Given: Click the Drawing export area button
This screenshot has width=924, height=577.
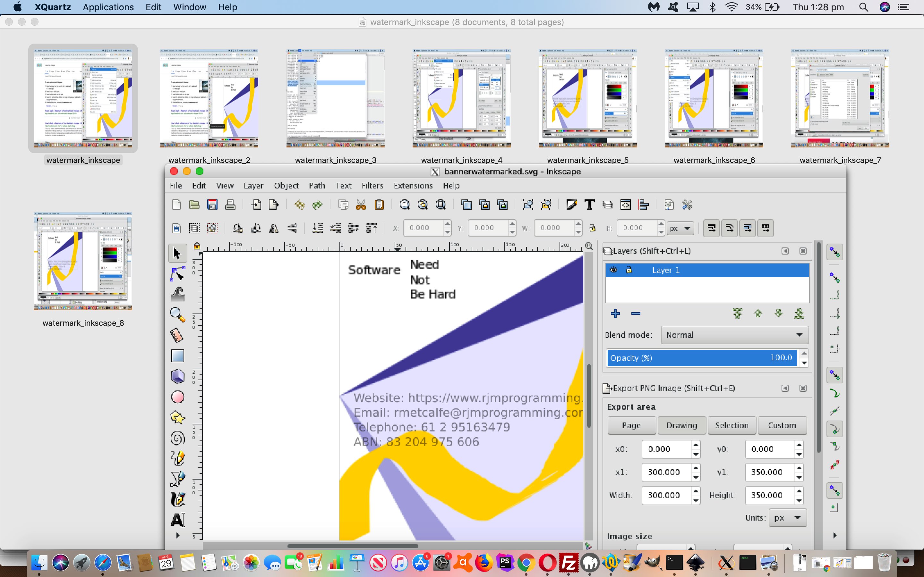Looking at the screenshot, I should point(681,425).
